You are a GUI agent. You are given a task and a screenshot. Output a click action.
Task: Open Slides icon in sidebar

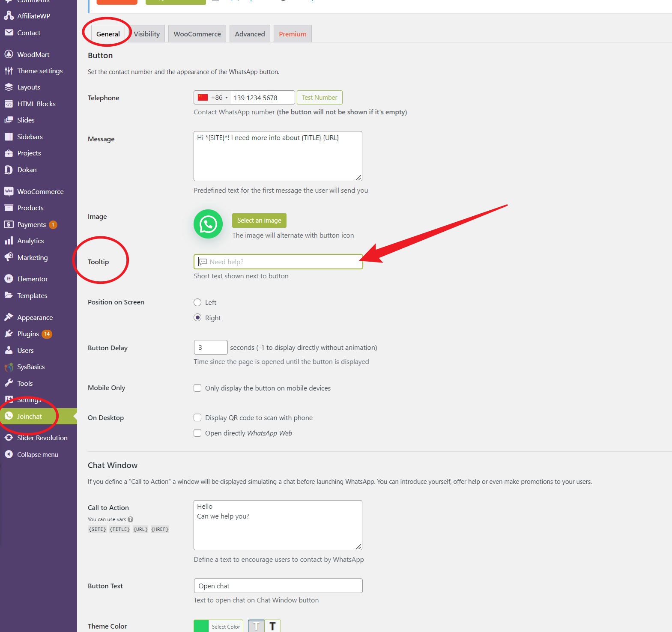click(9, 120)
